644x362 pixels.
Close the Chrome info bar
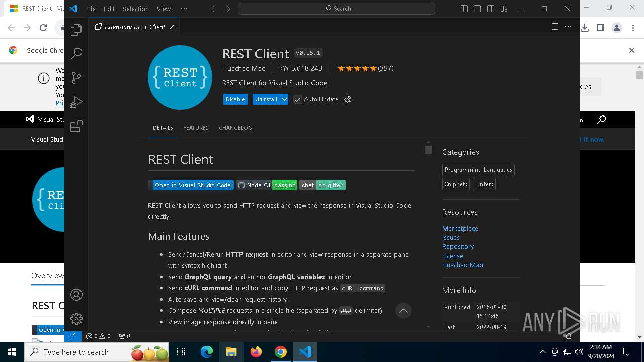click(x=632, y=50)
